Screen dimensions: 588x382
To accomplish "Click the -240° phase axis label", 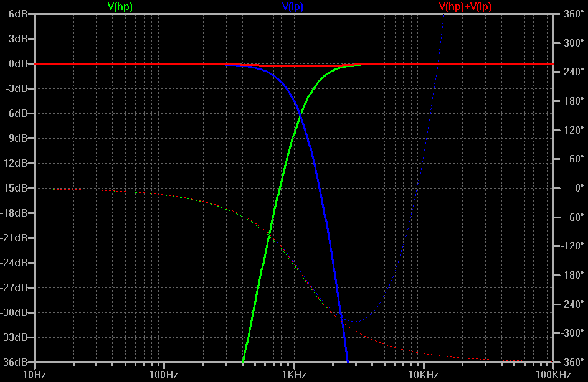I will click(572, 304).
